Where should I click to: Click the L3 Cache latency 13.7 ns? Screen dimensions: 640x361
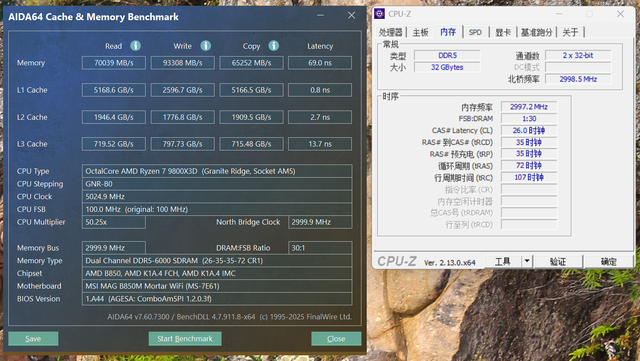click(x=320, y=144)
